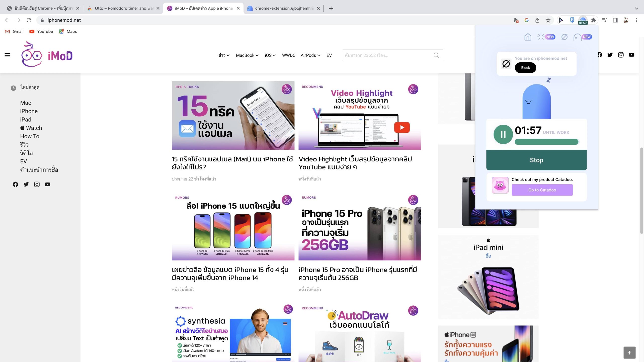Click the search magnifier icon on iMoD

(436, 55)
